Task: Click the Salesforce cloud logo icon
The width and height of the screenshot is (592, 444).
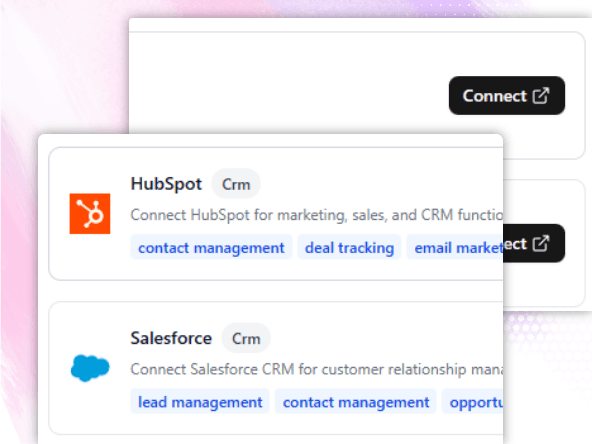Action: pos(90,368)
